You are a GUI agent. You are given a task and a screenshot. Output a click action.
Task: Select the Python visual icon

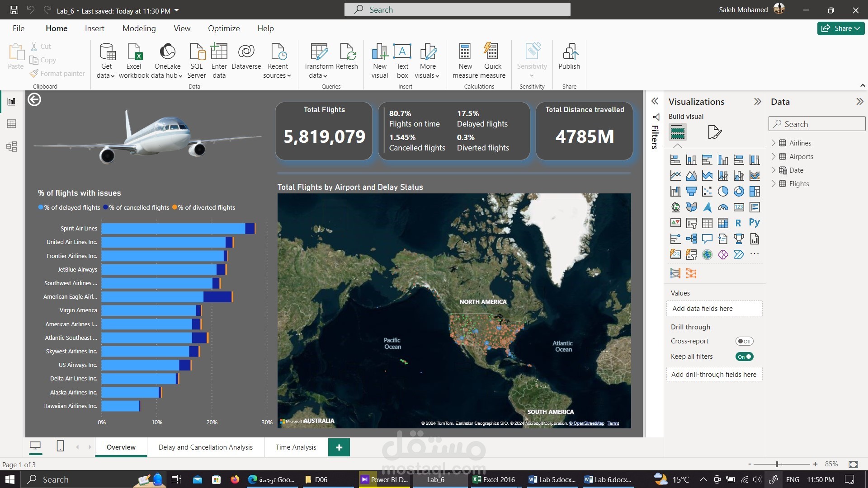tap(754, 223)
